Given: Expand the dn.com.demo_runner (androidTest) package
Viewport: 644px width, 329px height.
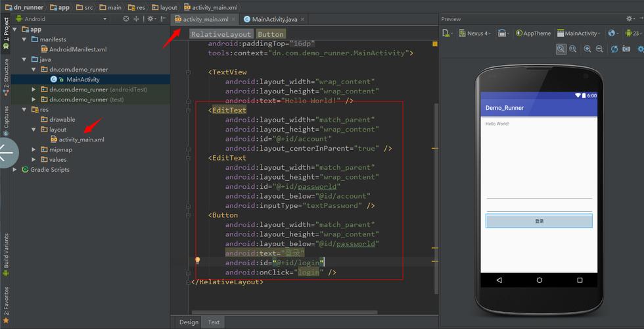Looking at the screenshot, I should click(x=34, y=89).
